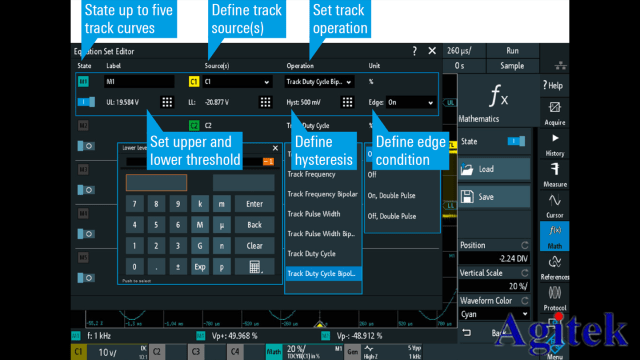Click the Load button
640x360 pixels.
(x=494, y=169)
